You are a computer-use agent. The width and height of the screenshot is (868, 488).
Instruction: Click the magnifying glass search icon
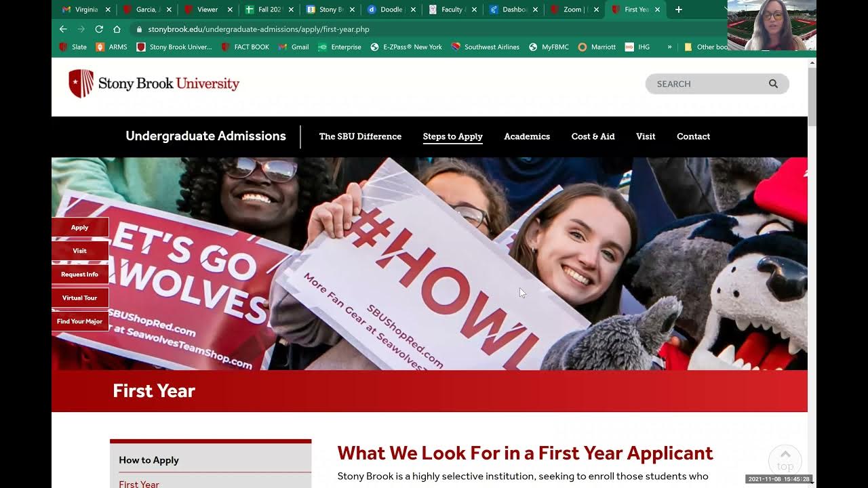click(773, 83)
